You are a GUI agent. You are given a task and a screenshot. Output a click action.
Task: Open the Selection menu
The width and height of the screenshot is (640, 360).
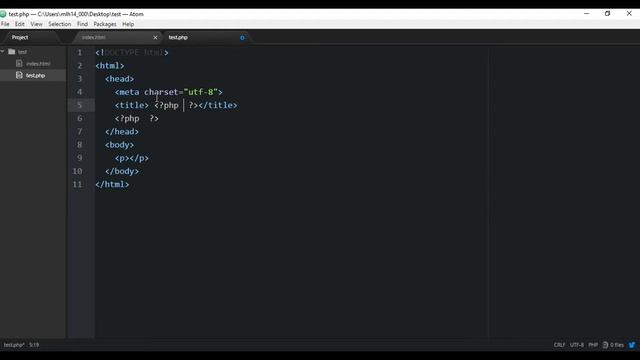[x=60, y=24]
